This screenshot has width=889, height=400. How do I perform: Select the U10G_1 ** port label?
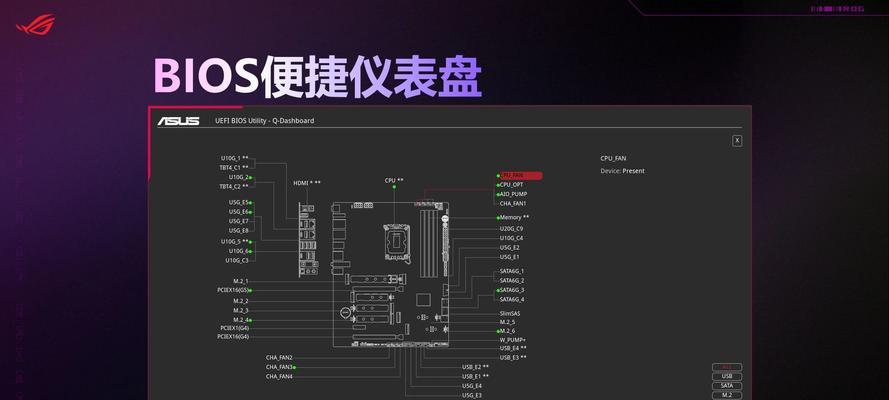pyautogui.click(x=234, y=158)
